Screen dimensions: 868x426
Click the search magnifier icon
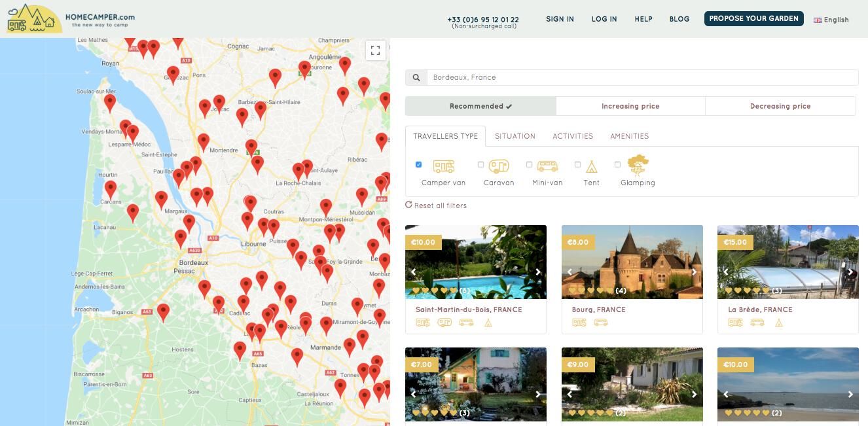pos(416,78)
